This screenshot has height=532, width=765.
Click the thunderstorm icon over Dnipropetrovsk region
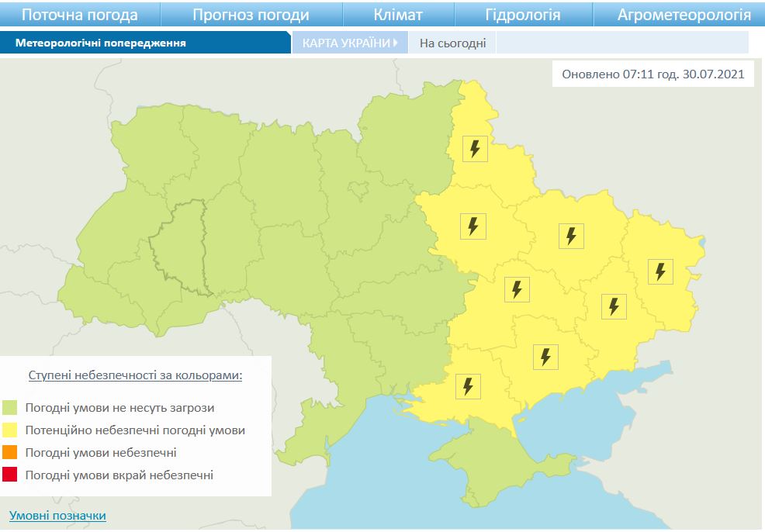click(x=515, y=288)
